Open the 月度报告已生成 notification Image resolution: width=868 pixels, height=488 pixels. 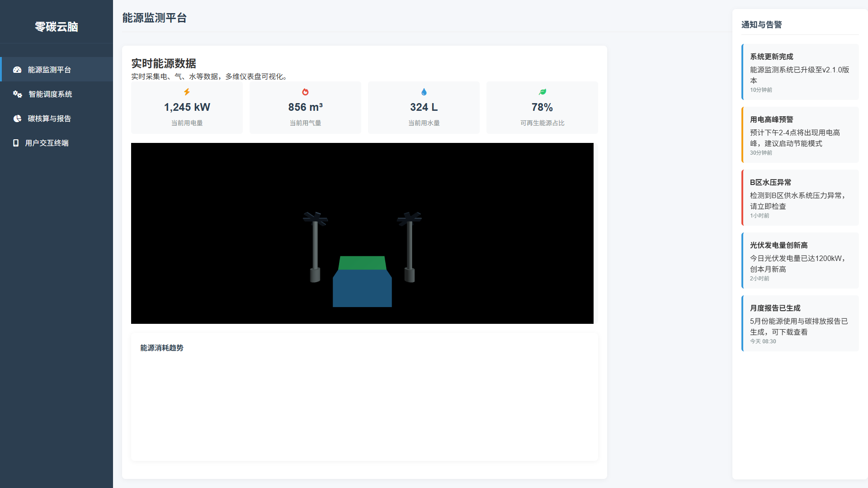coord(800,323)
